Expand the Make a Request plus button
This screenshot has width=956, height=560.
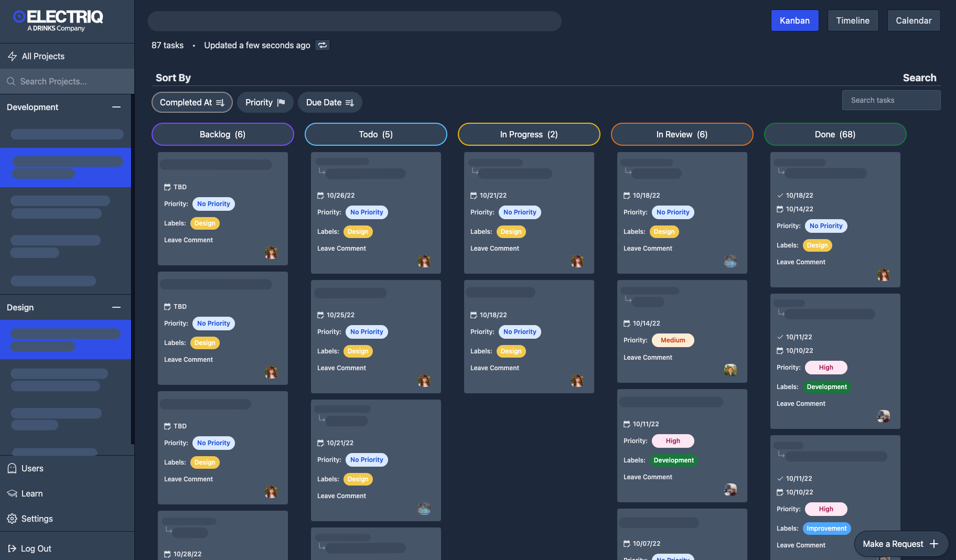(x=934, y=544)
